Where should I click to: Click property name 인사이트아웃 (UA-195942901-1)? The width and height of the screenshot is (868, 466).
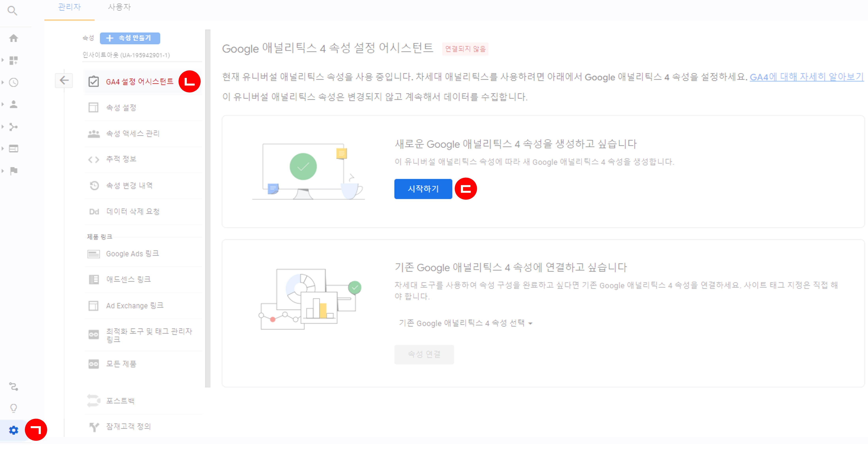(x=126, y=55)
